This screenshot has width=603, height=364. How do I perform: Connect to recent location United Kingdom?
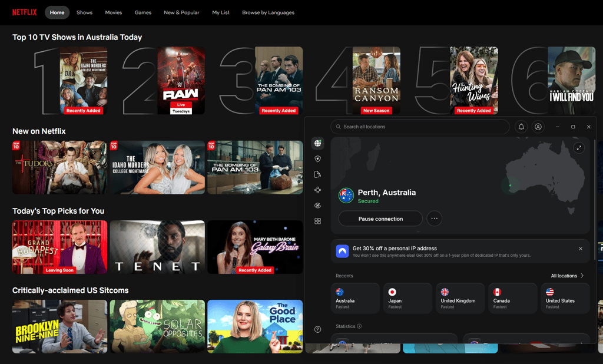click(460, 298)
